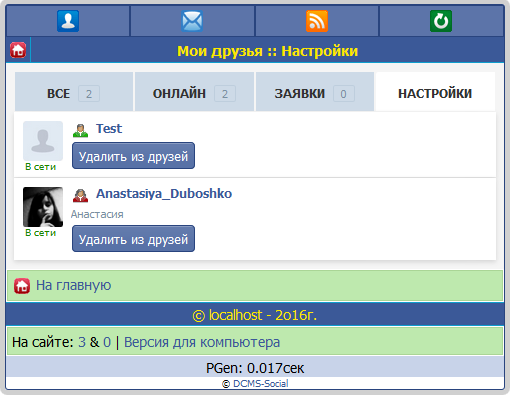Click the male user icon beside Test
Viewport: 513px width, 398px height.
(80, 130)
